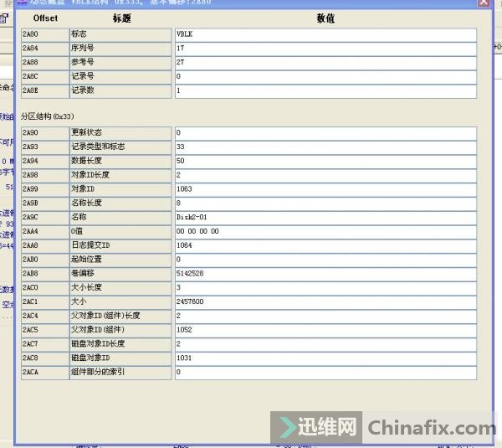Click the 对象ID长度 value field
This screenshot has width=502, height=448.
326,175
